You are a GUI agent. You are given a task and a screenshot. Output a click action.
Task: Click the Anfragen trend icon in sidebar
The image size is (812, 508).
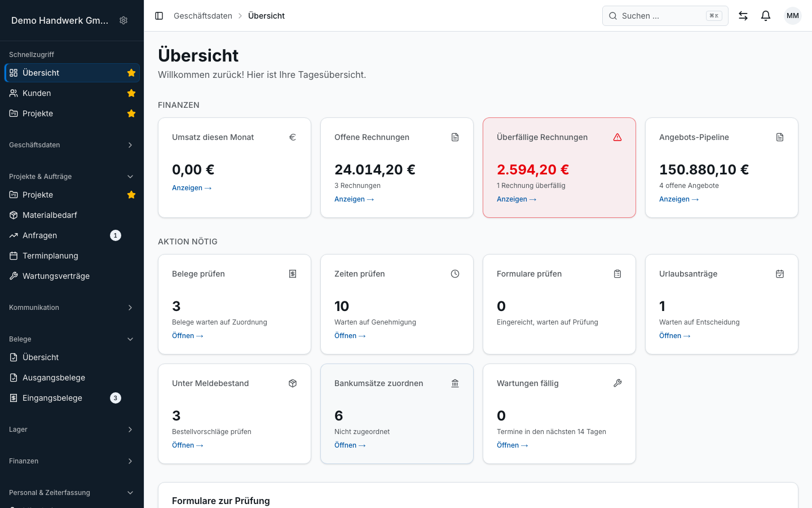click(14, 235)
